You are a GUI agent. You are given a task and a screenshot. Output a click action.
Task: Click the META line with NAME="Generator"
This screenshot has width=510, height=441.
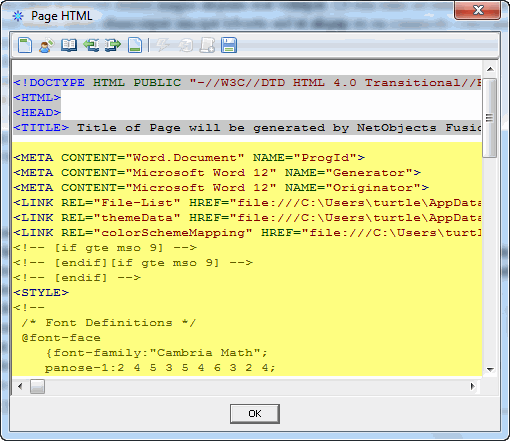217,173
